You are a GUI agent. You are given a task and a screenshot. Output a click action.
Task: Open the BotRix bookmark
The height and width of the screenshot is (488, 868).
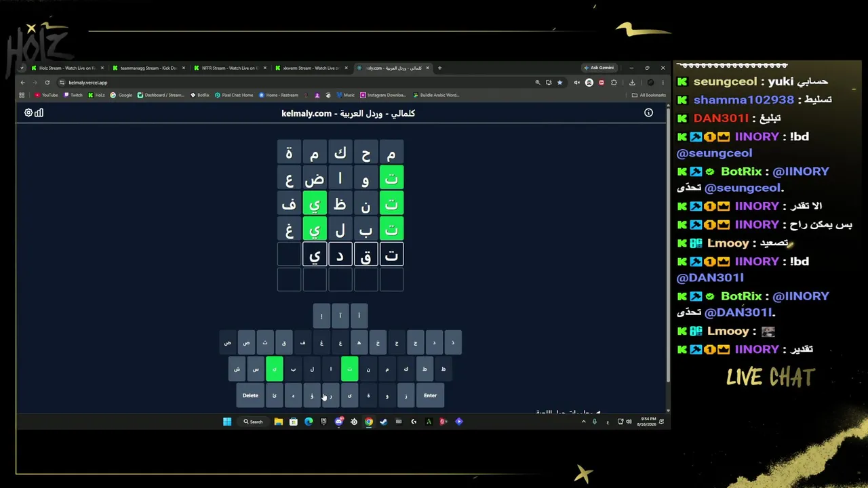pyautogui.click(x=200, y=95)
